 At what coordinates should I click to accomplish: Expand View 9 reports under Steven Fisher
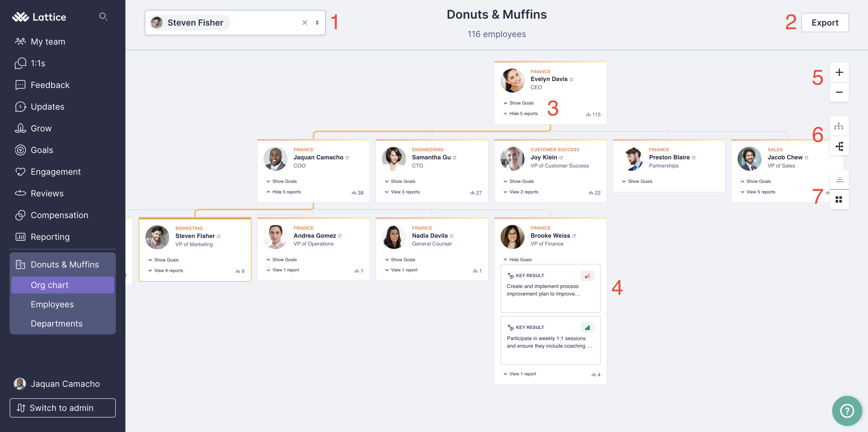pyautogui.click(x=169, y=270)
